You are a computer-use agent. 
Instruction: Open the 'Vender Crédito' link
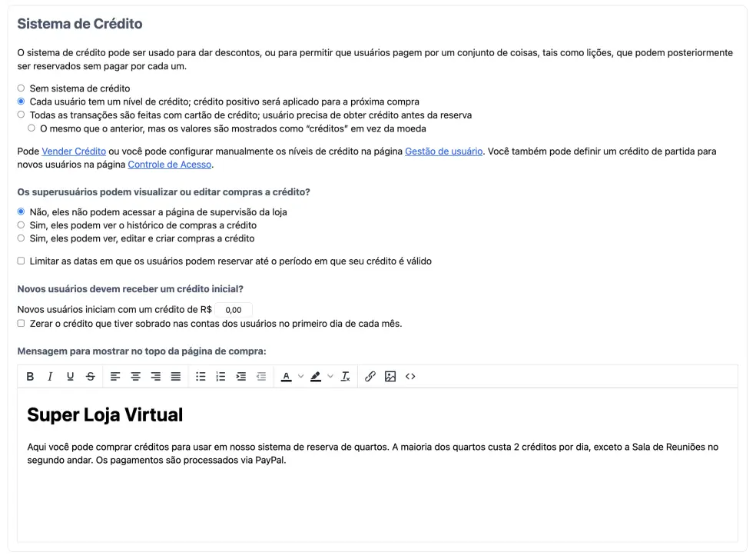coord(74,151)
